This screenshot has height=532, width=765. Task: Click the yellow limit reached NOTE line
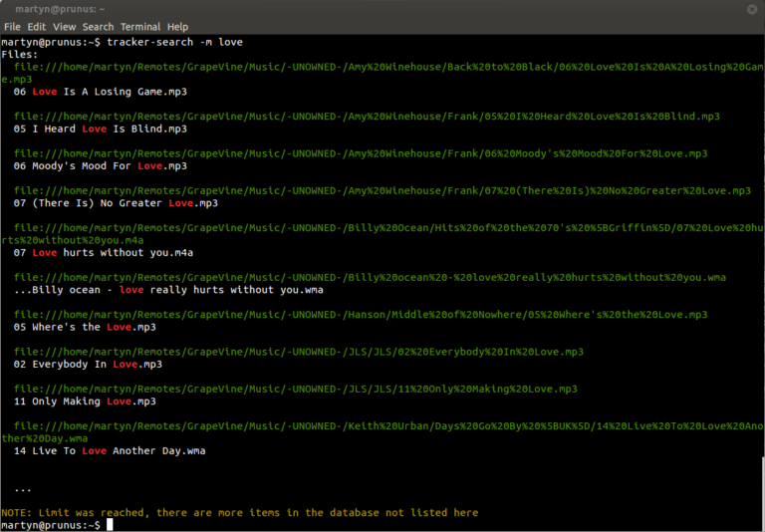[x=239, y=512]
